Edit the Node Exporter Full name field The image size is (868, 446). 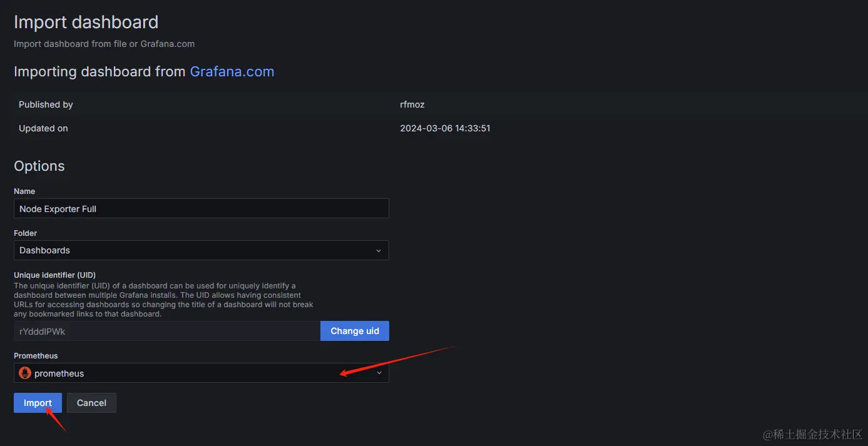pyautogui.click(x=201, y=208)
